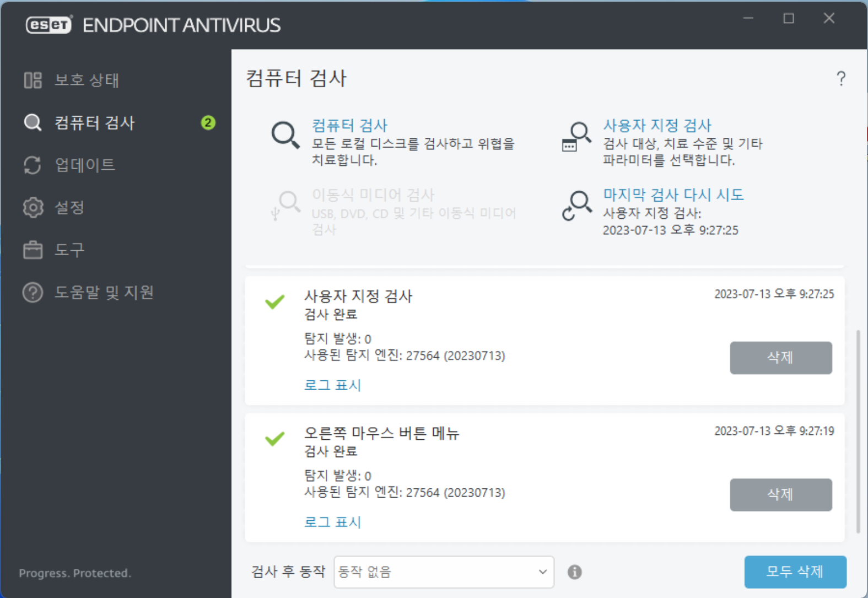Click the 도구 briefcase icon
Screen dimensions: 868x598
[x=33, y=250]
